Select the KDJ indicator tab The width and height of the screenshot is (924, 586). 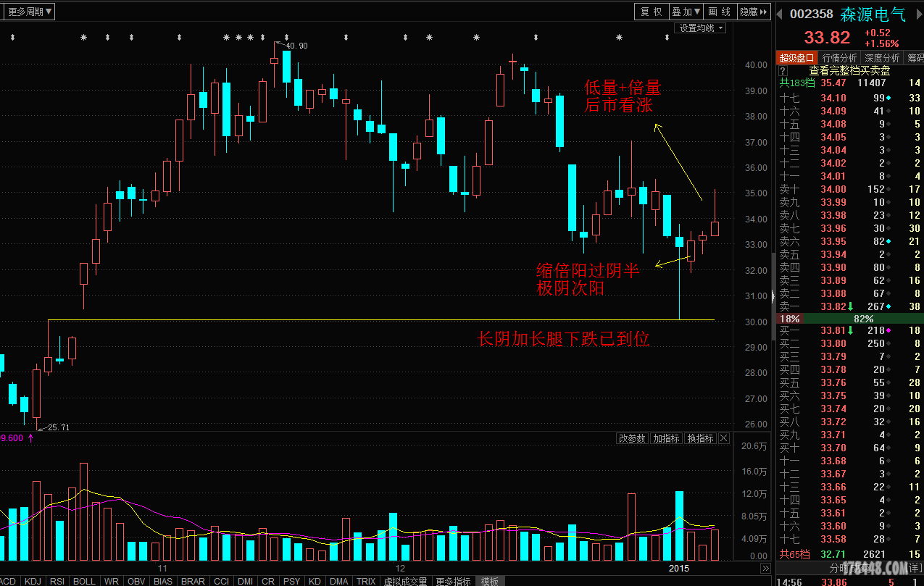33,581
